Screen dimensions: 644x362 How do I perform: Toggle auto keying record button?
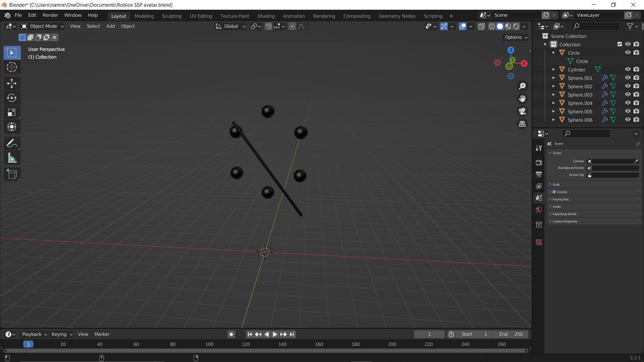click(231, 334)
